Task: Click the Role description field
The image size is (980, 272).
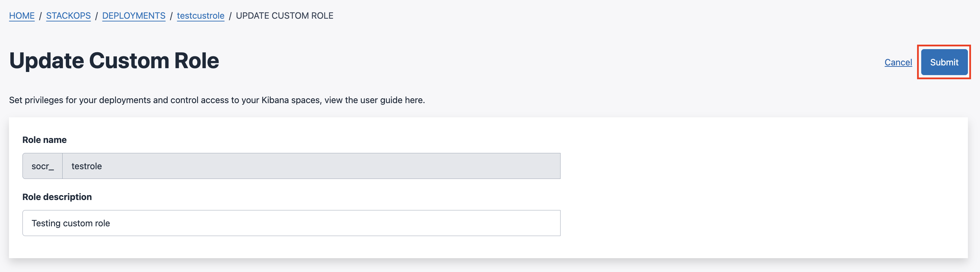Action: (x=292, y=223)
